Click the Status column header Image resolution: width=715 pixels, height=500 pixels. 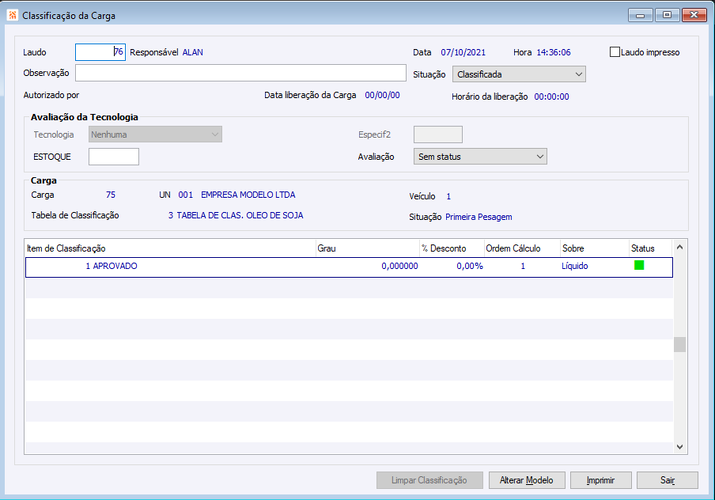pos(650,248)
